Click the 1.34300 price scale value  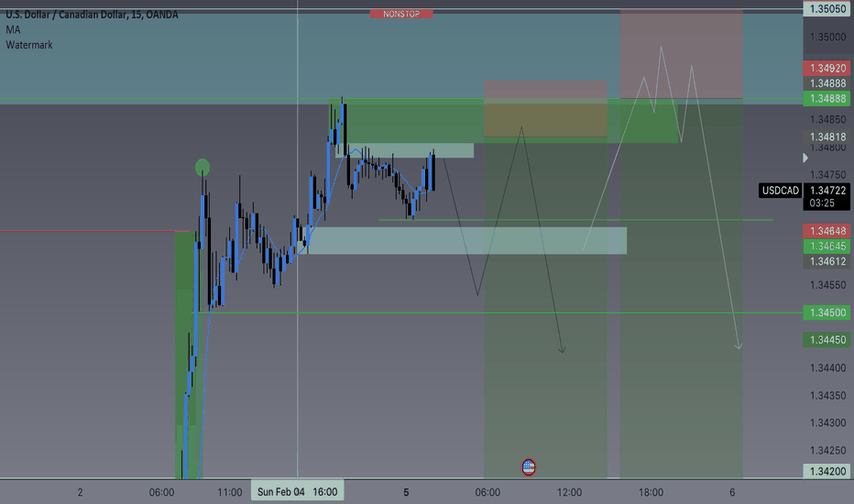827,422
